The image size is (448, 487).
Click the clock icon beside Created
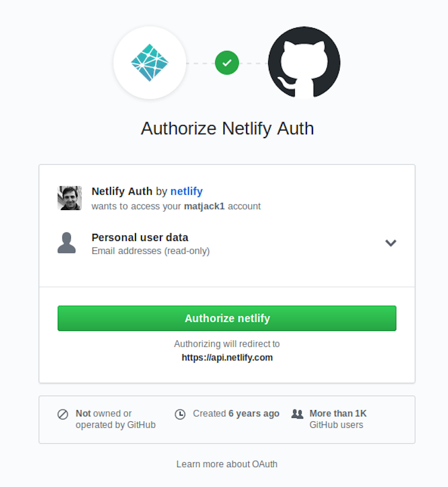[180, 415]
